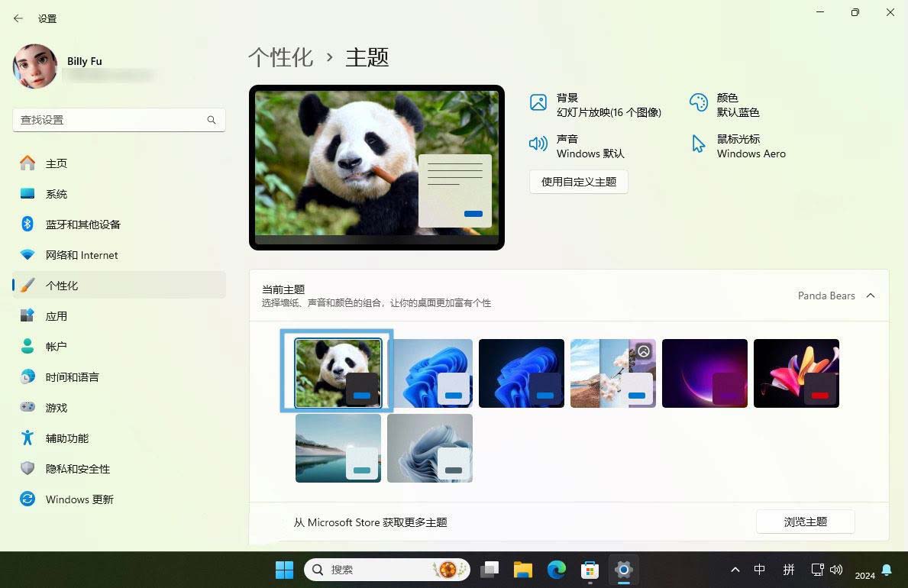This screenshot has height=588, width=908.
Task: Open Windows 更新 from the sidebar
Action: point(79,499)
